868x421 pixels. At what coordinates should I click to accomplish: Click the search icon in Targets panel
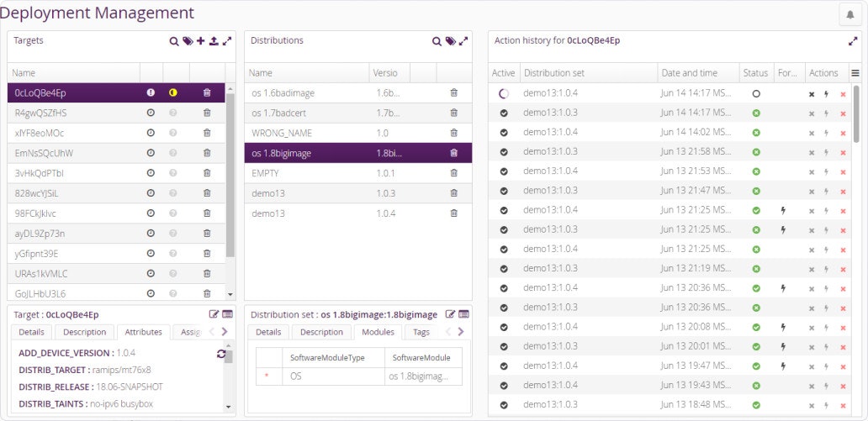(174, 40)
